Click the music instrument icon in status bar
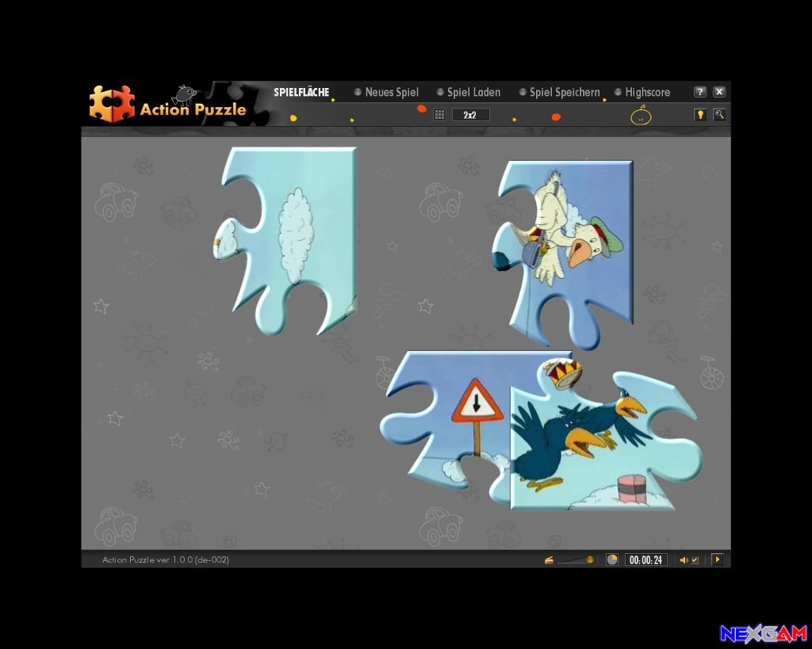 click(549, 560)
